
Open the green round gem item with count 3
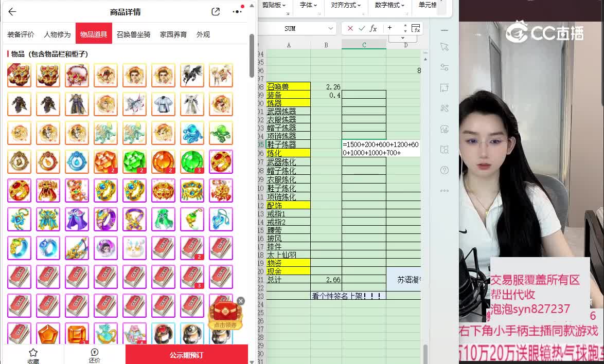pyautogui.click(x=192, y=161)
